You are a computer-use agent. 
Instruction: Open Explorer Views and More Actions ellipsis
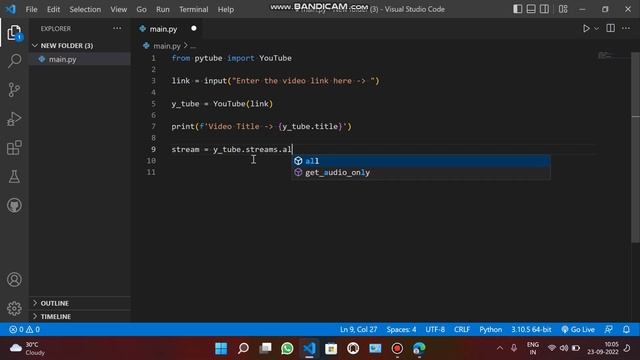[x=117, y=28]
